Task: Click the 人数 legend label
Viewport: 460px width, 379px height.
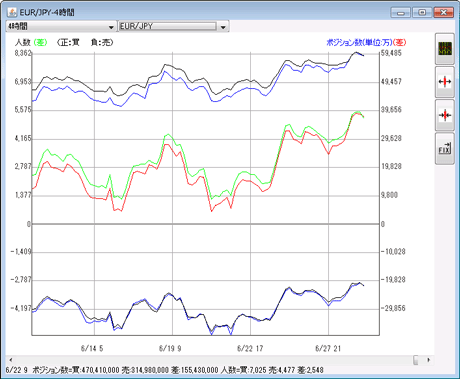Action: pos(23,42)
